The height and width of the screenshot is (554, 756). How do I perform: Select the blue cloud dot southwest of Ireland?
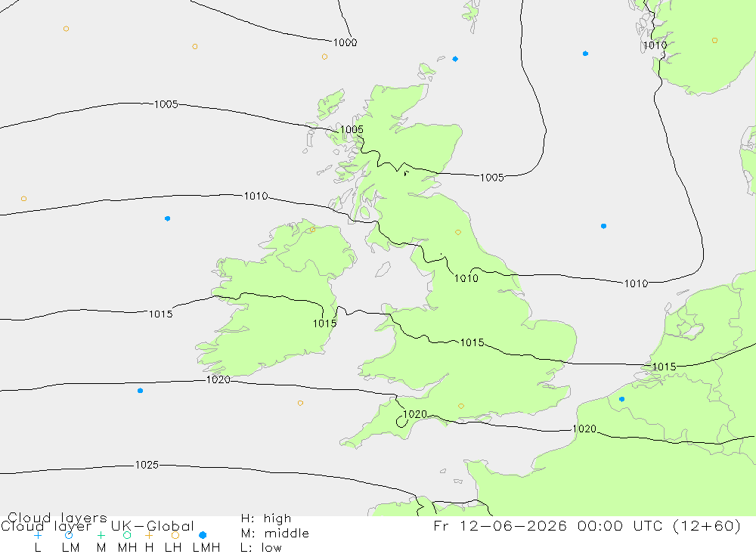click(x=140, y=391)
